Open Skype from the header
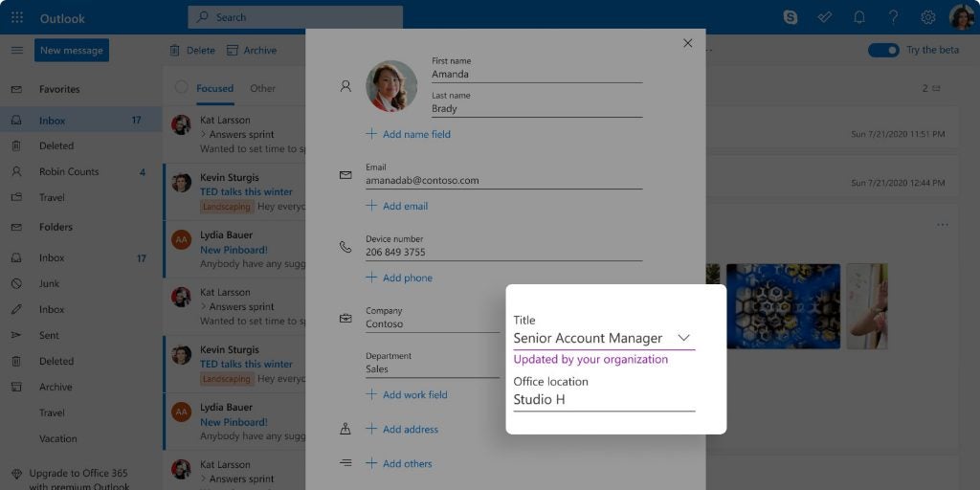This screenshot has height=490, width=980. click(x=790, y=17)
